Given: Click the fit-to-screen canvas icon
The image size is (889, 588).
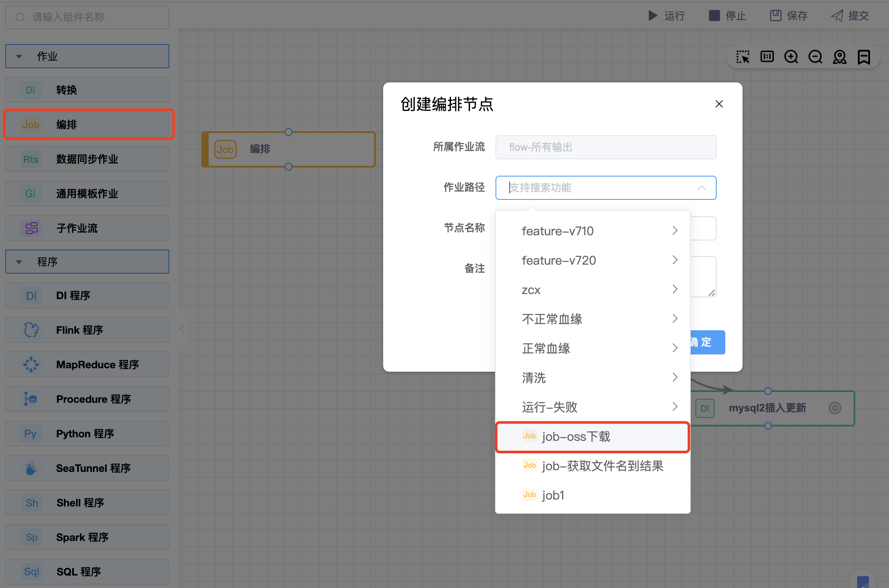Looking at the screenshot, I should tap(767, 57).
